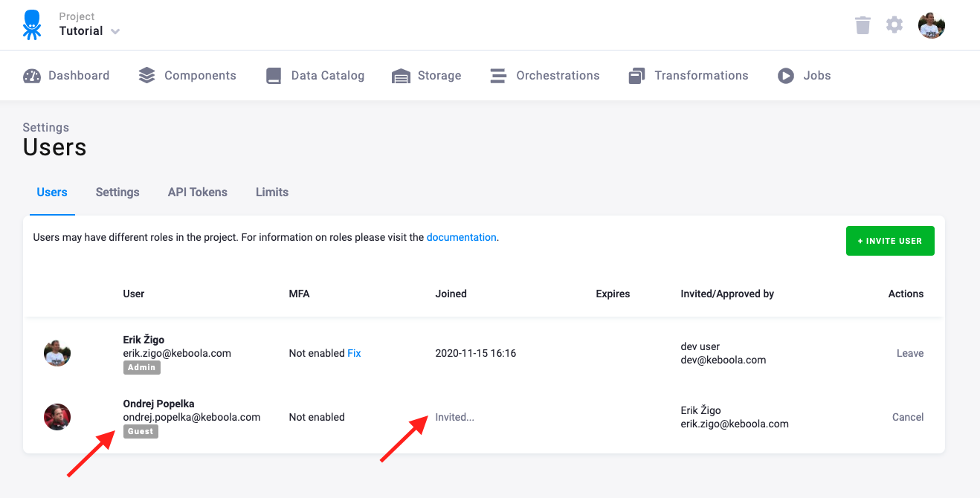This screenshot has height=498, width=980.
Task: Open the Limits tab
Action: coord(272,193)
